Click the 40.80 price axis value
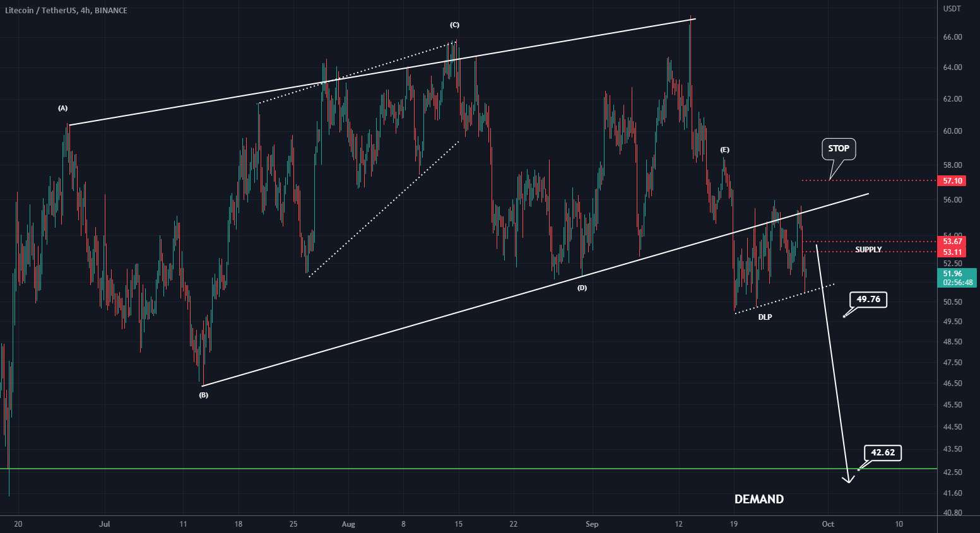Viewport: 980px width, 533px height. click(953, 513)
